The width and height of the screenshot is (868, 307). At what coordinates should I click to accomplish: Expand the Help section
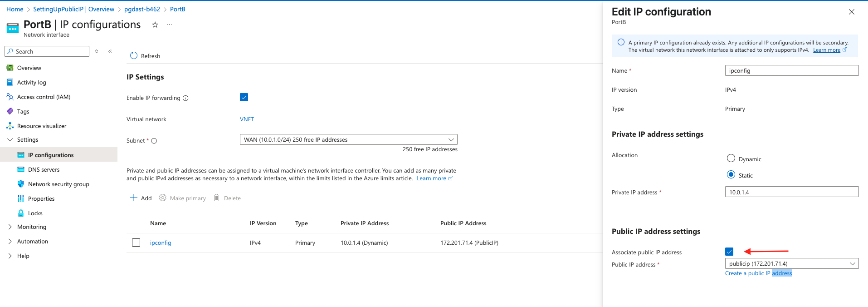point(10,256)
